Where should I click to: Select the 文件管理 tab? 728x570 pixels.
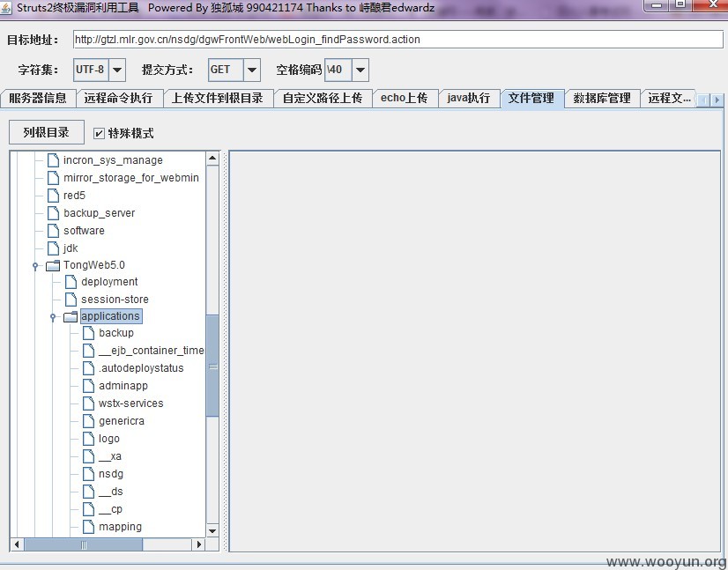[x=531, y=99]
